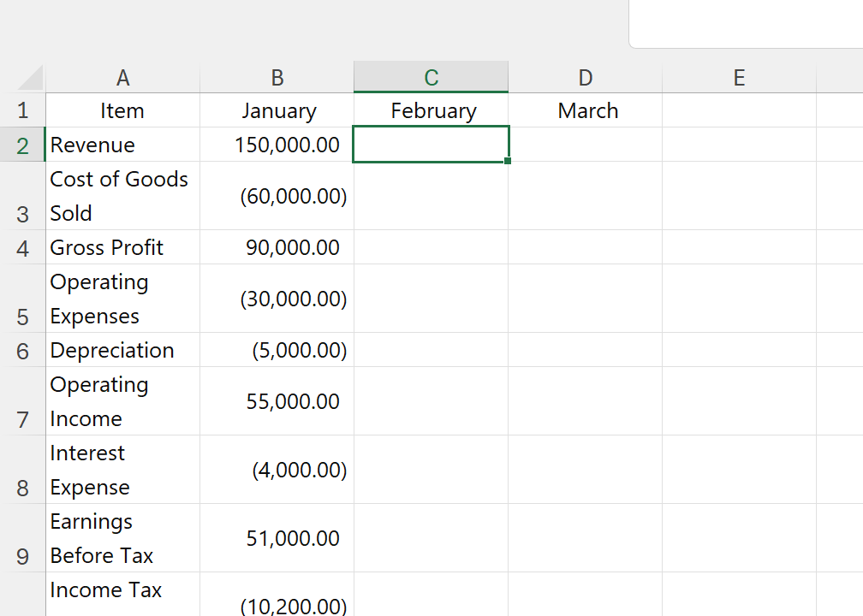Viewport: 863px width, 616px height.
Task: Click the January header cell
Action: [x=277, y=110]
